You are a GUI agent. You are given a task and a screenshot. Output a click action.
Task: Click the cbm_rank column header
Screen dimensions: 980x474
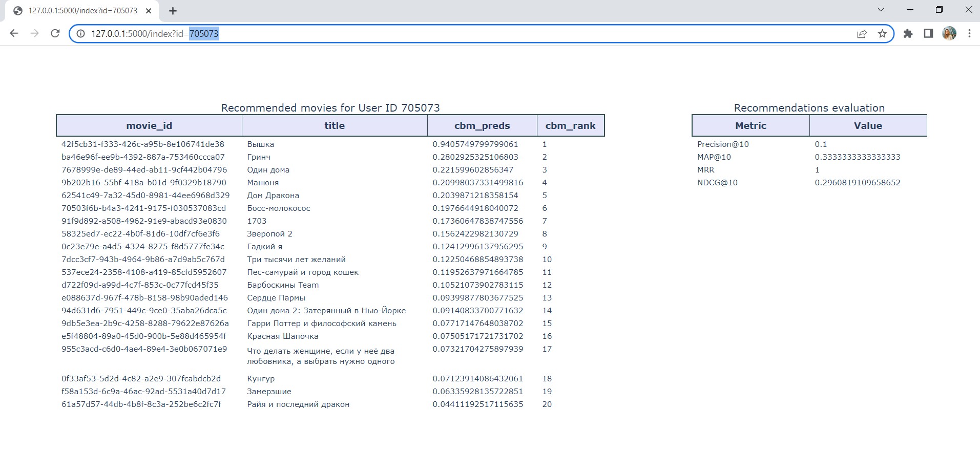click(x=570, y=125)
